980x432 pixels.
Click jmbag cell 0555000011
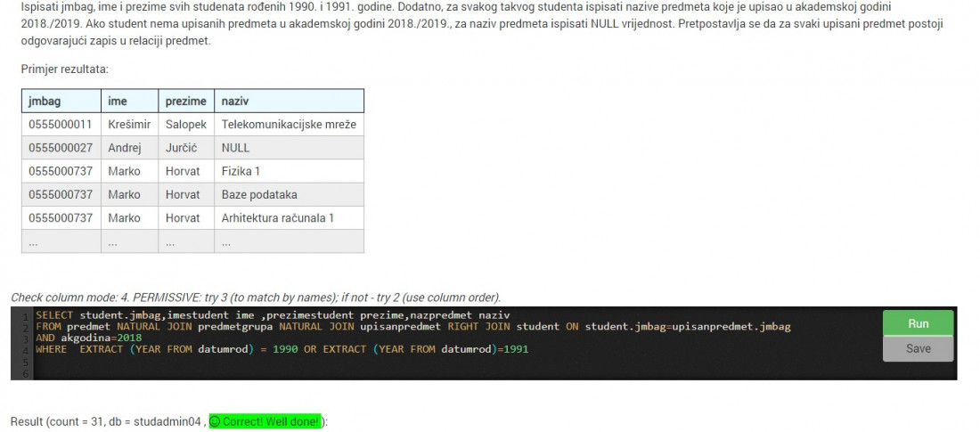61,125
